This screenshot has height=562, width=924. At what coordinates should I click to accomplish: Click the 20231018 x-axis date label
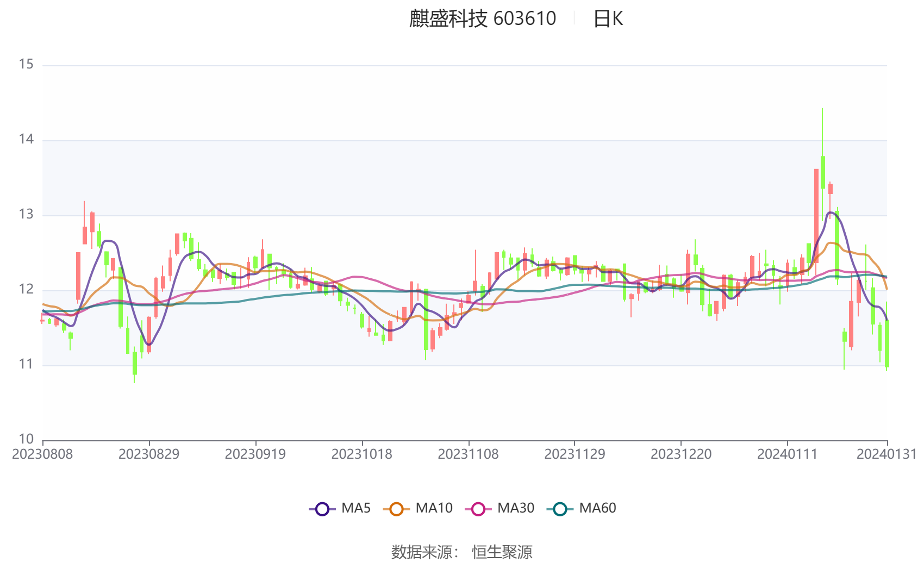[362, 454]
